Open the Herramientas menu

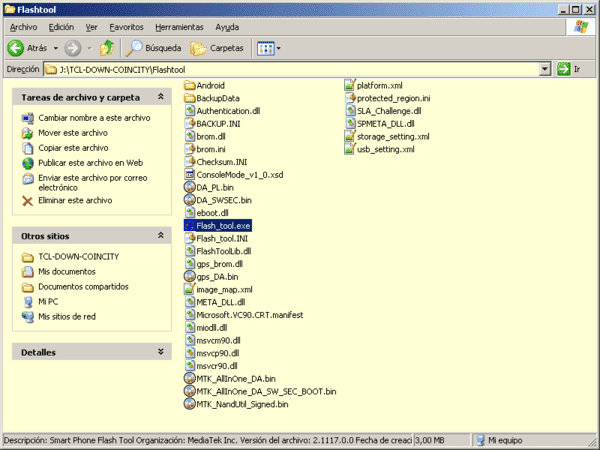[x=179, y=27]
